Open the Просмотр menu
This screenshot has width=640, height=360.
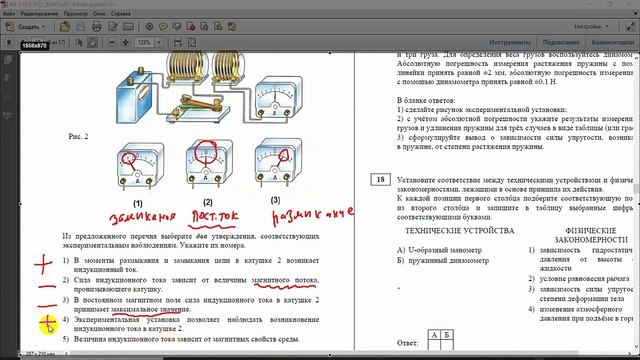point(76,13)
